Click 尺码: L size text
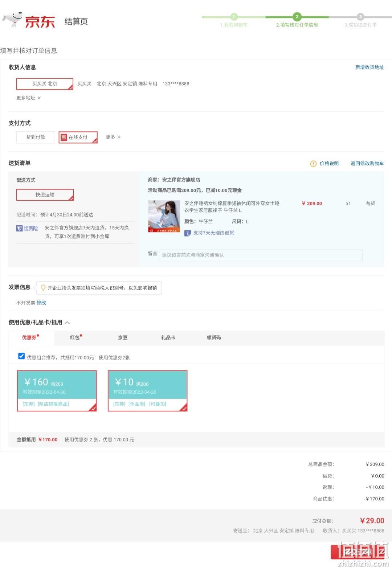This screenshot has width=392, height=570. click(x=240, y=222)
